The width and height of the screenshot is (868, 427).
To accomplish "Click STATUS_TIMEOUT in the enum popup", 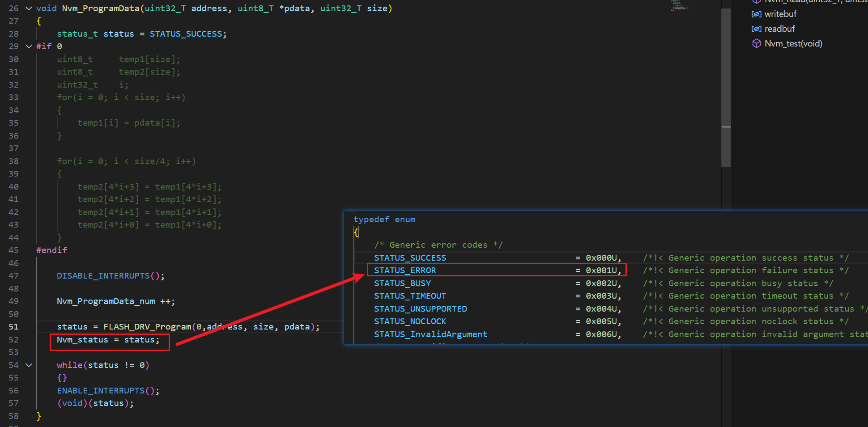I will (x=410, y=296).
